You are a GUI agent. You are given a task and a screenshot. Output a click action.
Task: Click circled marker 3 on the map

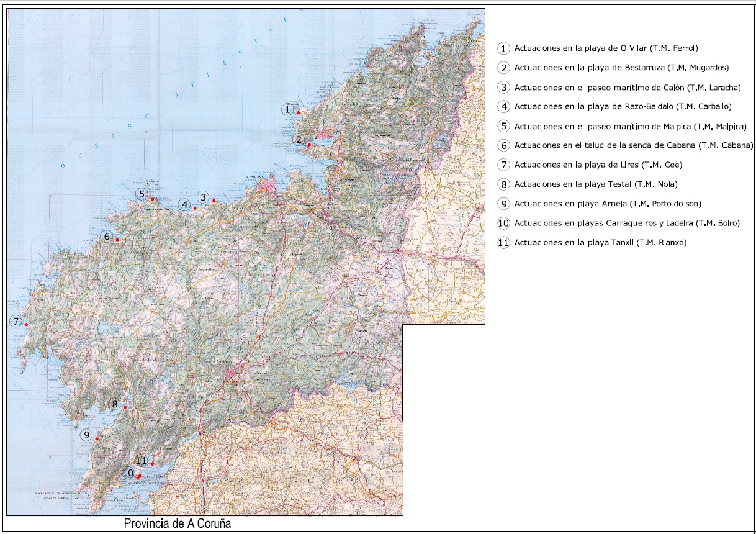pos(202,197)
